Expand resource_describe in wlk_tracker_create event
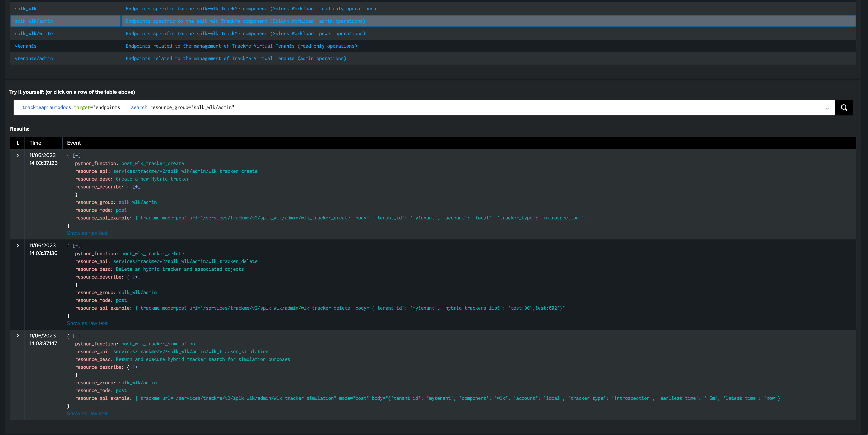The image size is (868, 435). (136, 187)
